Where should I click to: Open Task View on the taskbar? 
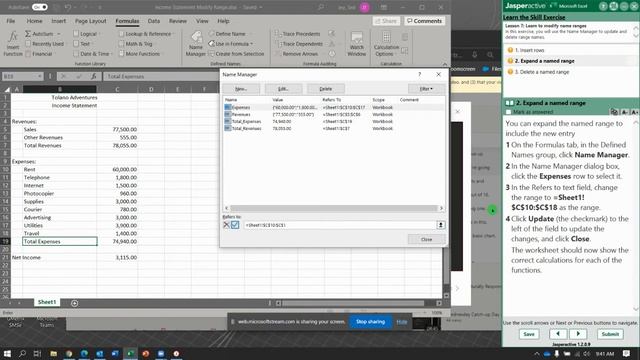coord(38,353)
